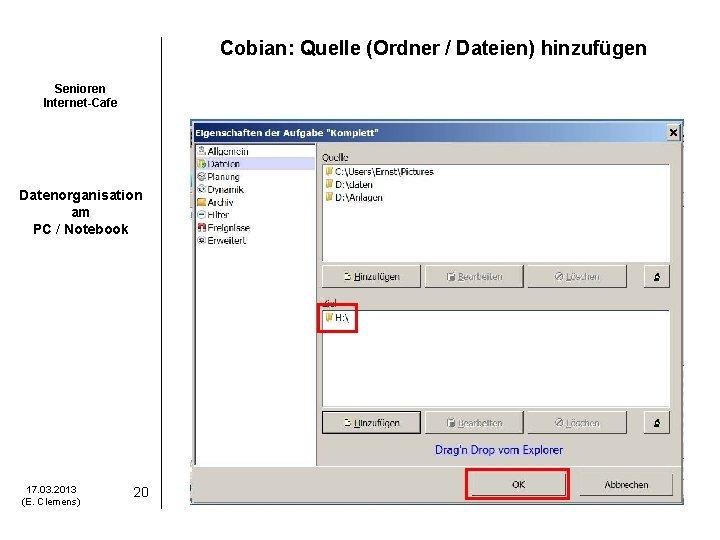Click Löschen under the Ziel list
This screenshot has width=720, height=540.
(577, 422)
